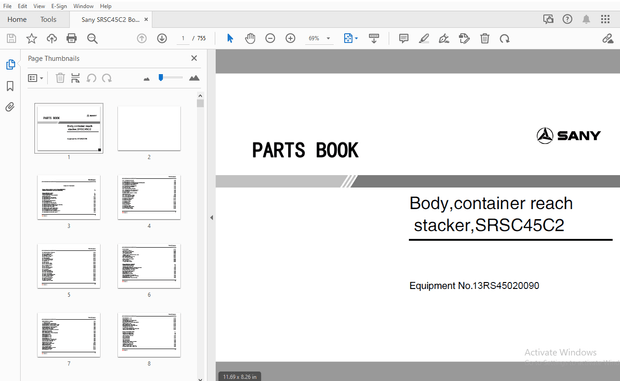
Task: Add bookmark with the star icon
Action: tap(31, 38)
